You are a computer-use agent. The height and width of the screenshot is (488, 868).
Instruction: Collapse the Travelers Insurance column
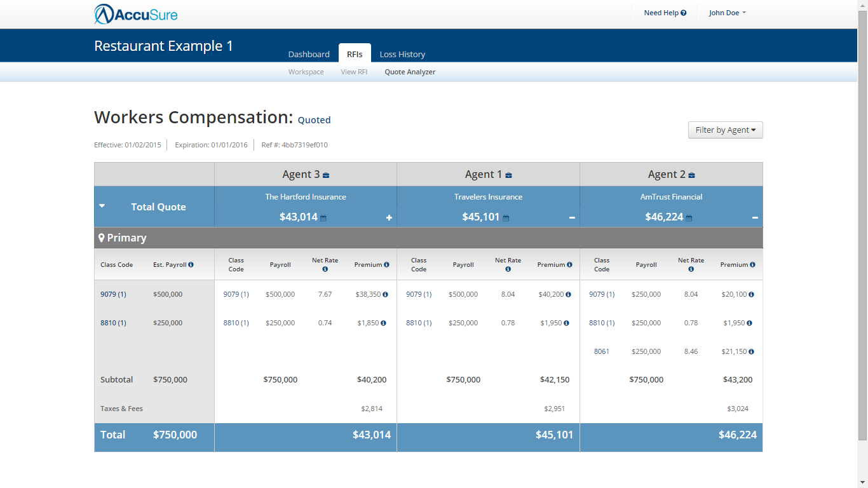click(x=572, y=218)
